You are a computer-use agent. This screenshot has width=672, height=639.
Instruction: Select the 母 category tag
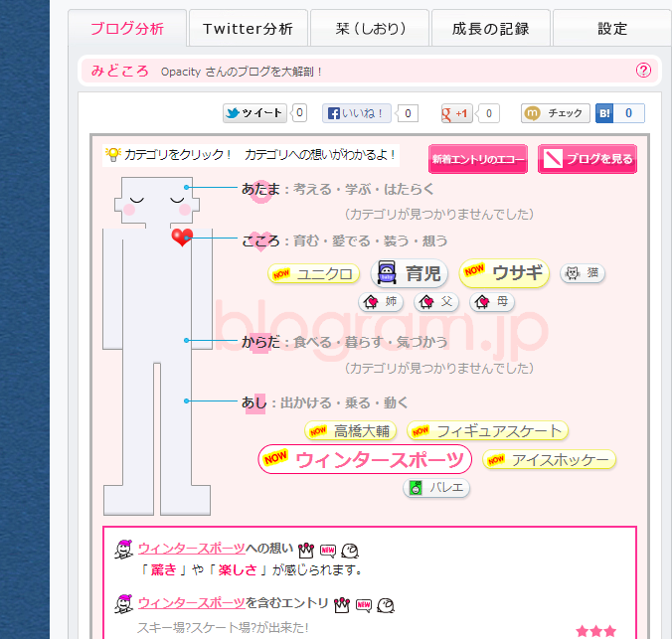pos(492,302)
